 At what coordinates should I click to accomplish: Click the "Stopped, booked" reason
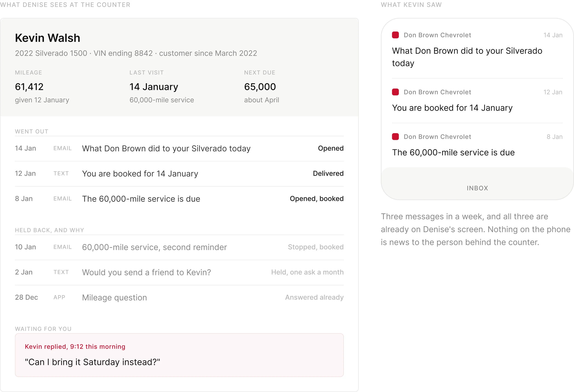[x=316, y=247]
